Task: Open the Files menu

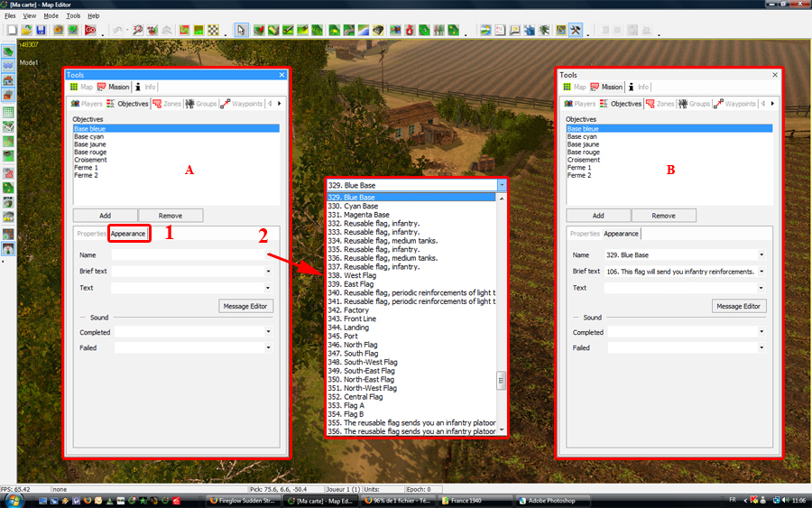Action: click(x=10, y=16)
